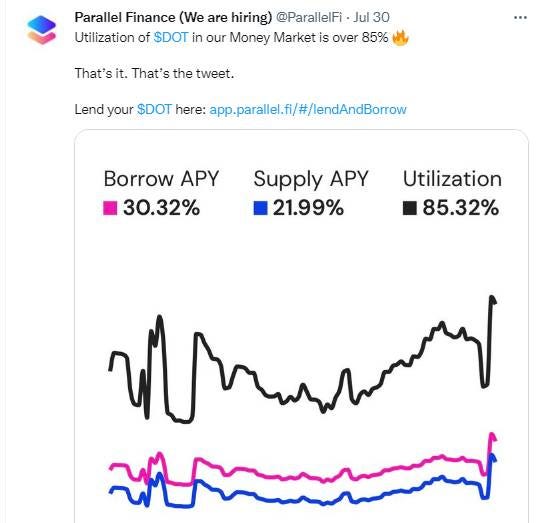The height and width of the screenshot is (523, 539).
Task: Click the Utilization label in chart
Action: pos(452,179)
